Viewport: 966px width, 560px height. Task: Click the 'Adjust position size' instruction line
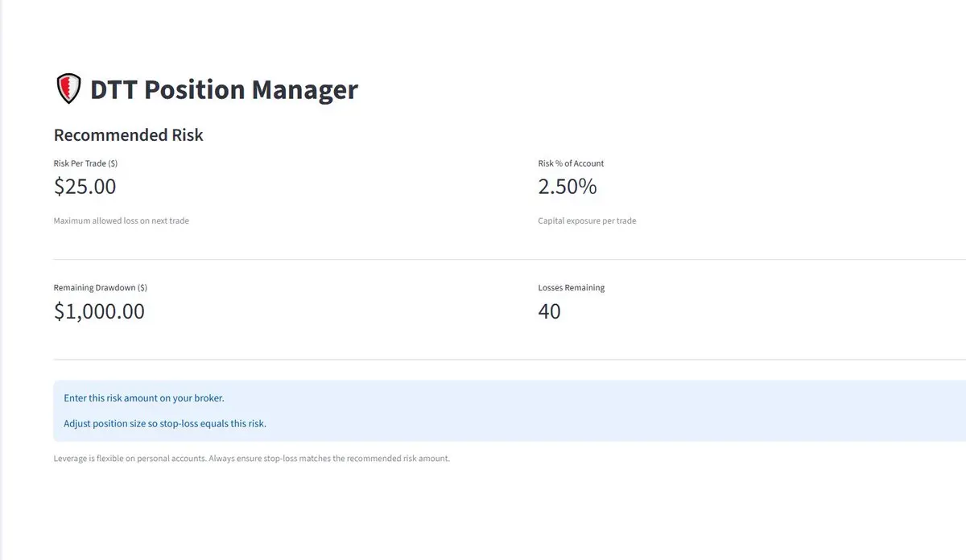tap(164, 423)
